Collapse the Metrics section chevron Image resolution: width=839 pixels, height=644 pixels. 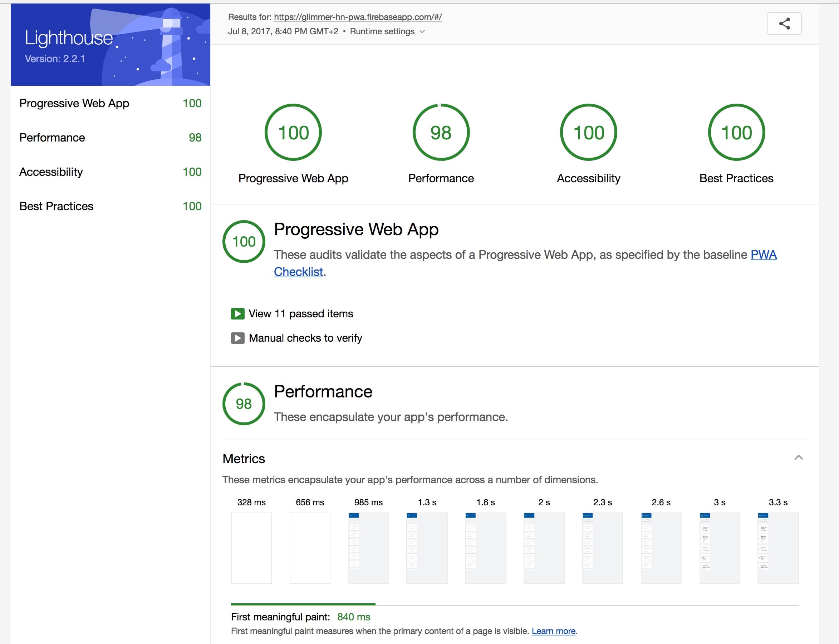(x=798, y=457)
